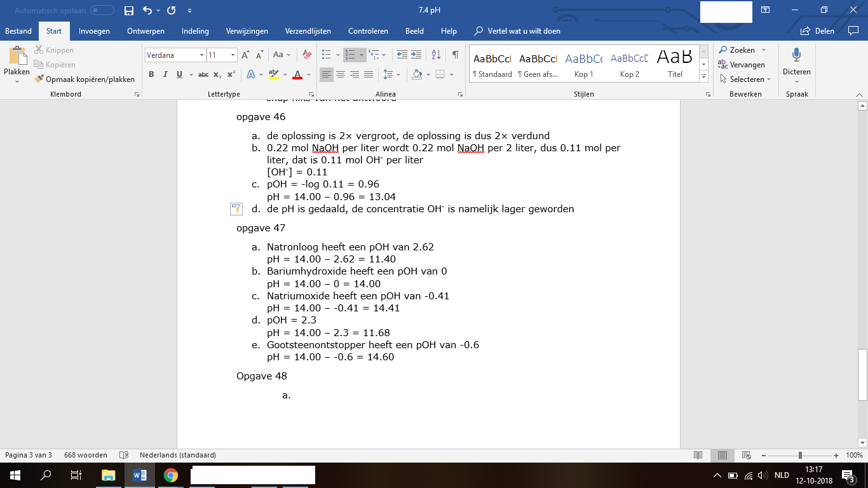
Task: Open the Ontwerpen tab
Action: tap(146, 31)
